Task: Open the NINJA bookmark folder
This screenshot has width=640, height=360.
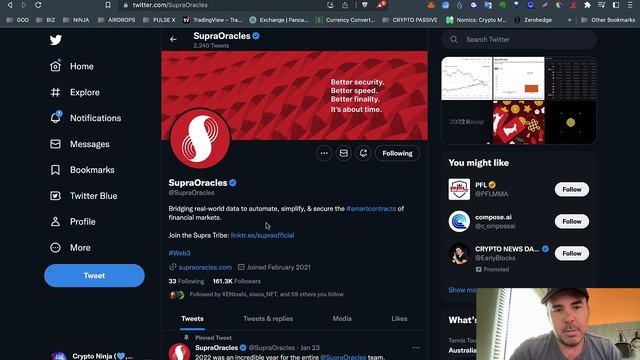Action: 76,20
